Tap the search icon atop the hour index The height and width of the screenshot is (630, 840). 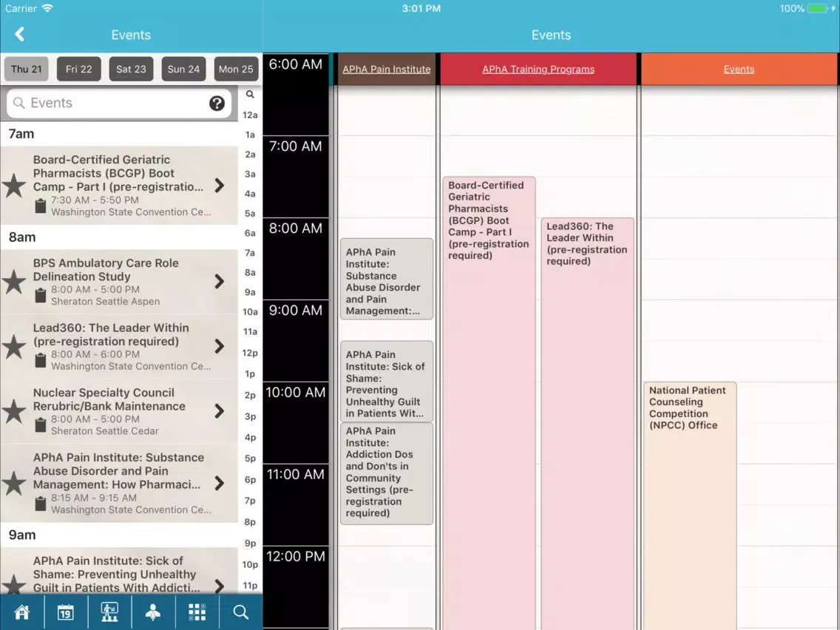250,95
